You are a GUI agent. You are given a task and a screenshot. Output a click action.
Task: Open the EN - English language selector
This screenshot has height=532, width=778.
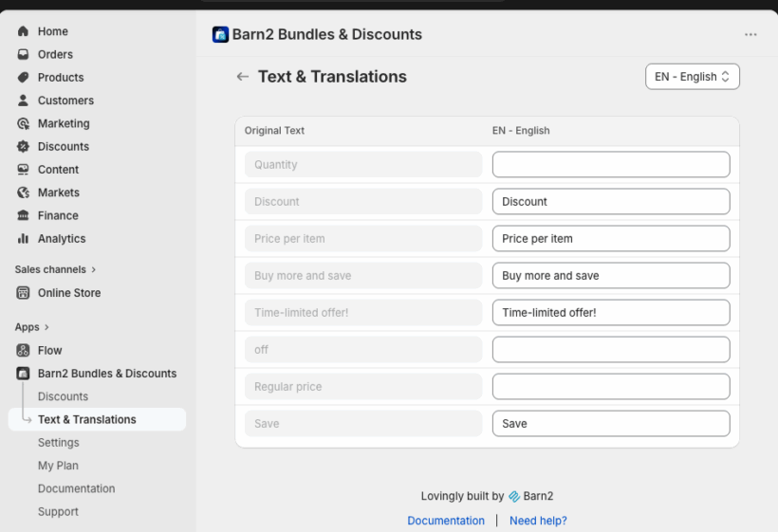(693, 77)
